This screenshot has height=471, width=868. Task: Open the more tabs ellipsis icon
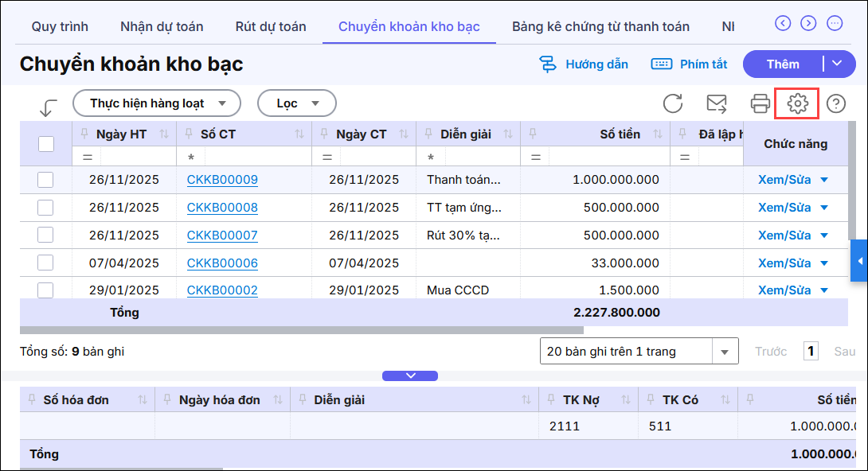[835, 23]
